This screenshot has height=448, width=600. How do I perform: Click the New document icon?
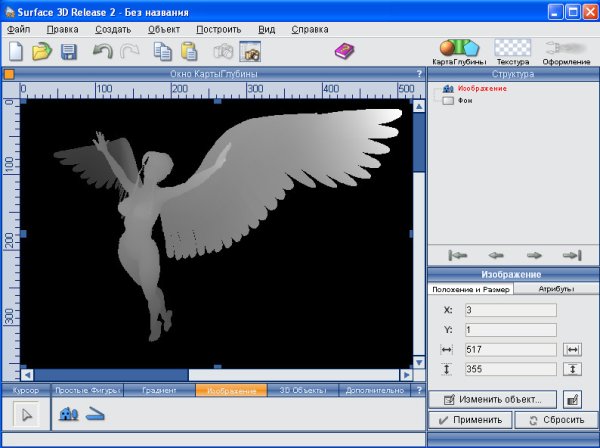tap(17, 50)
